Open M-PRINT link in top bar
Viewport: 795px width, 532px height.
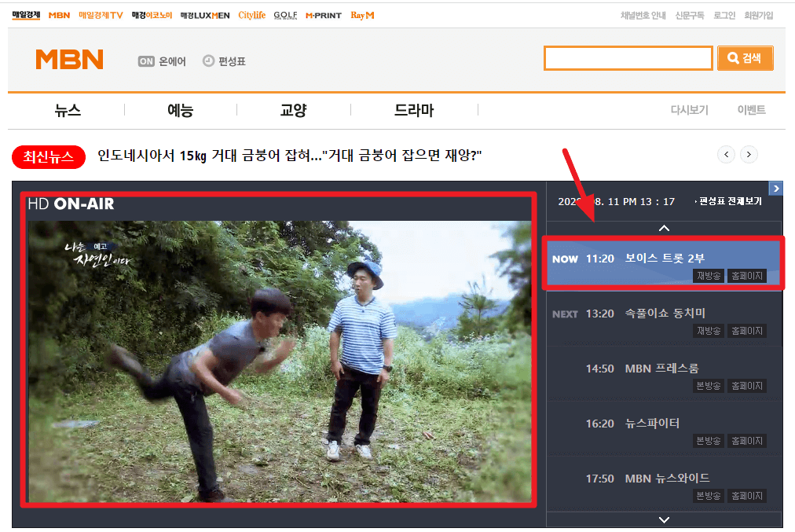(x=324, y=15)
